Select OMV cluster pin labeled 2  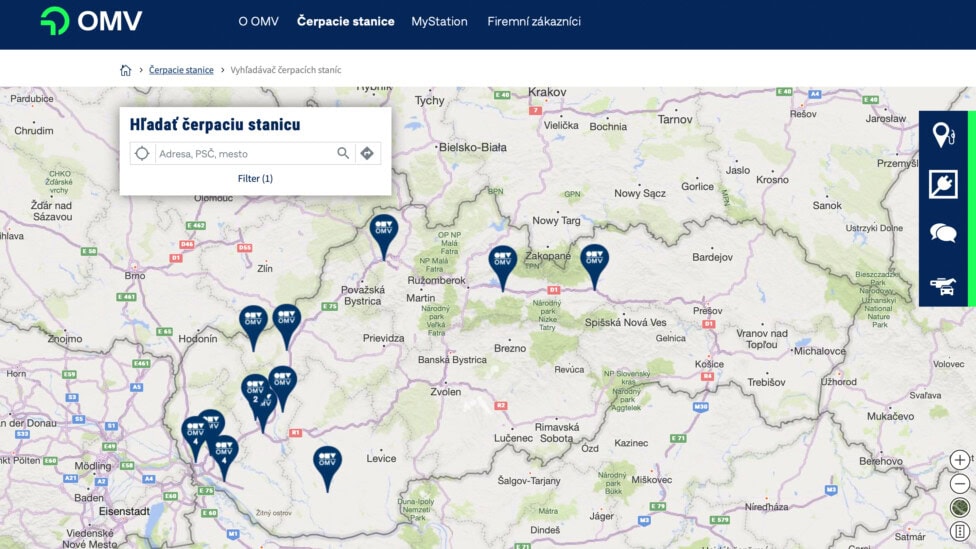255,390
